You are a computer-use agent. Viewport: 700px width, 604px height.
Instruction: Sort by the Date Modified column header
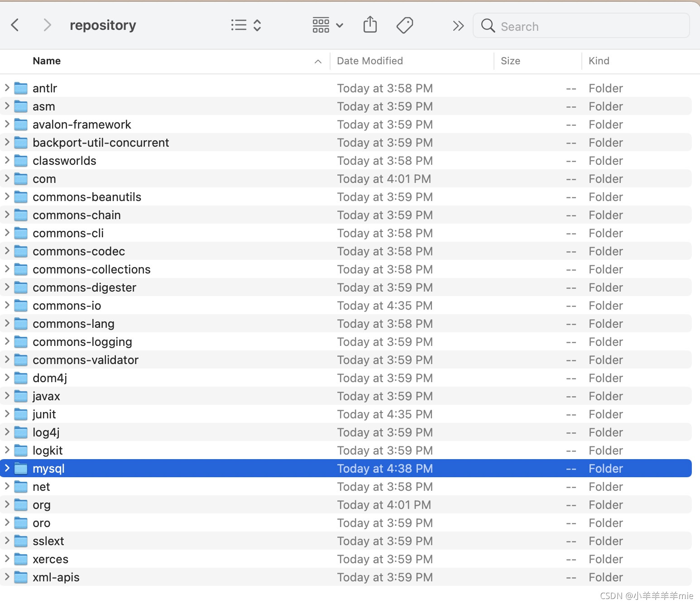pyautogui.click(x=370, y=61)
